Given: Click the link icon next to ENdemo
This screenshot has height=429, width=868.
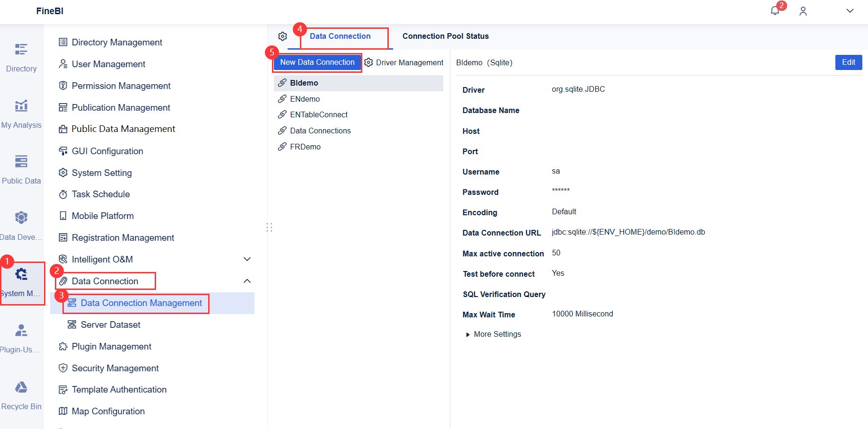Looking at the screenshot, I should 282,98.
